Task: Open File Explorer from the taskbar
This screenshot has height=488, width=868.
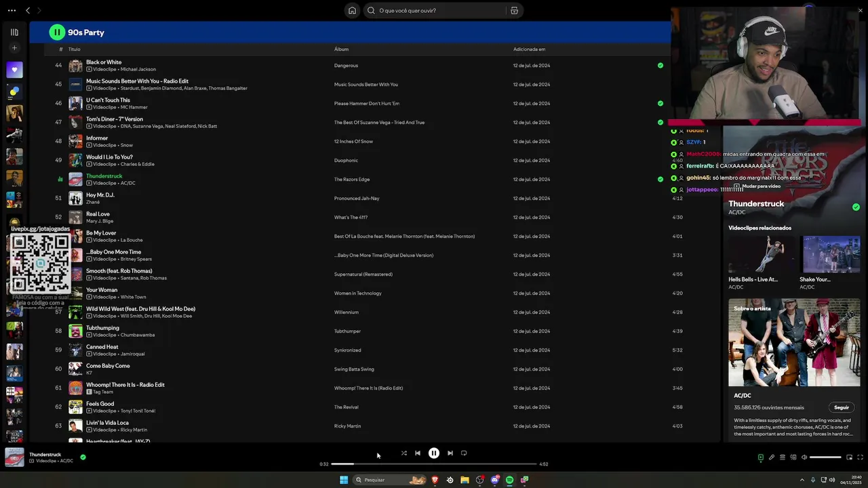Action: (465, 480)
